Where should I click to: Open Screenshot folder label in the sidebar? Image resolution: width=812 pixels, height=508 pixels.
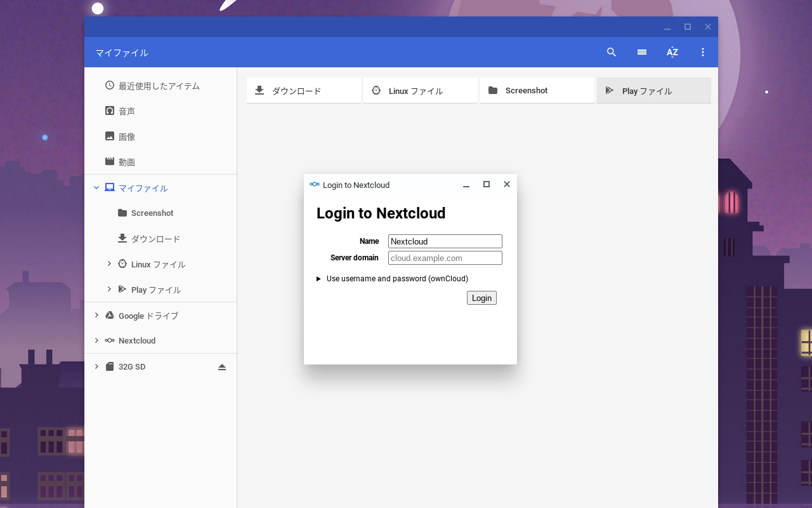[152, 213]
